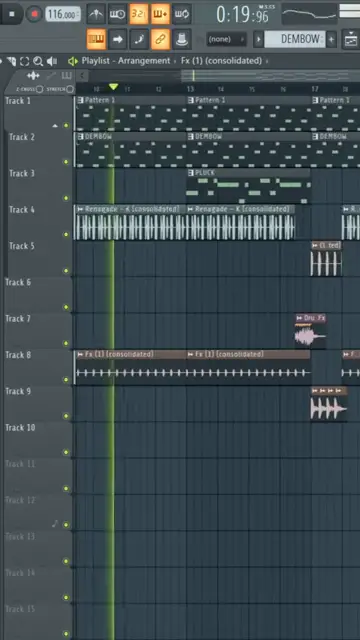Enable loop recording icon

pyautogui.click(x=182, y=14)
